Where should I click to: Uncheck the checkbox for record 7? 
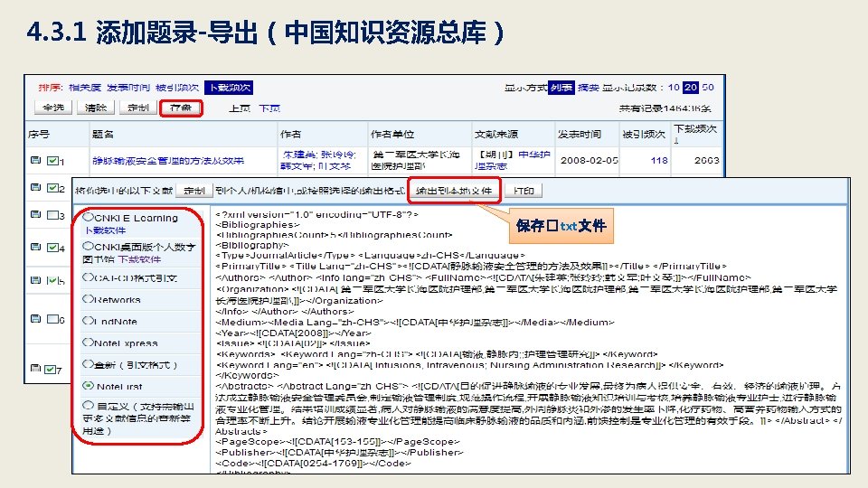(x=51, y=369)
